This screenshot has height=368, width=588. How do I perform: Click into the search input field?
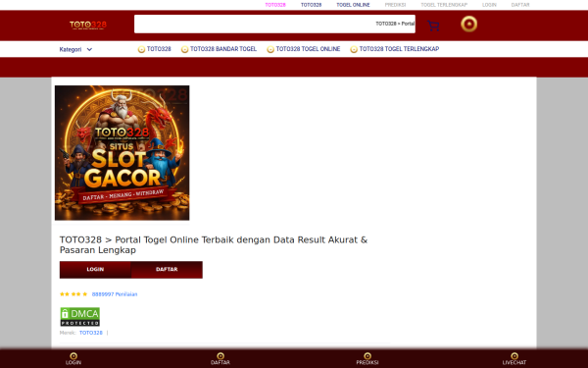(274, 24)
